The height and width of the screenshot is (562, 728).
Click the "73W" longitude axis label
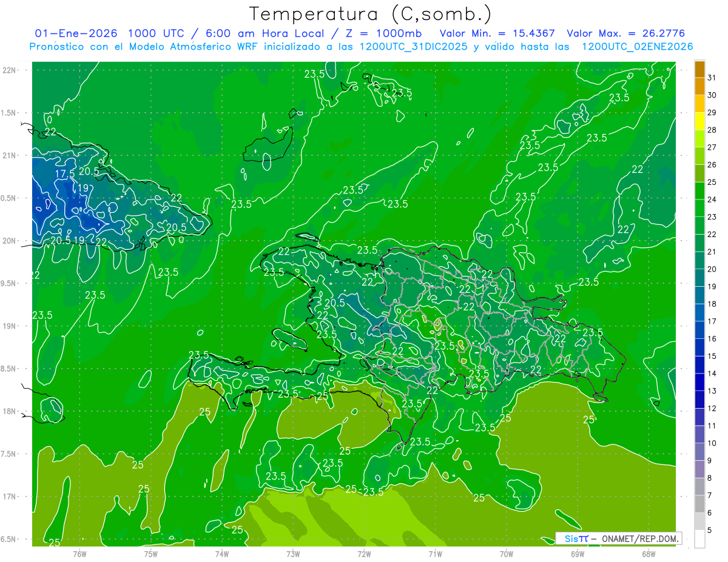(x=293, y=554)
